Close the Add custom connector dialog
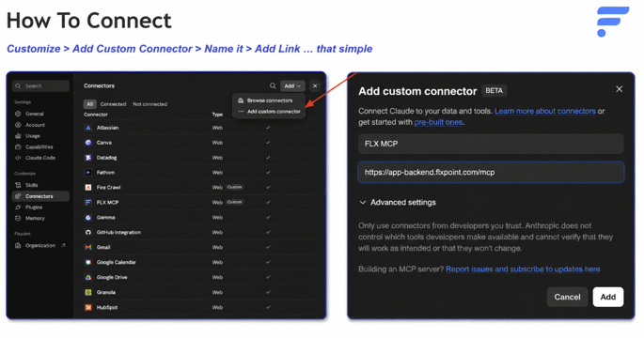Viewport: 644px width, 338px height. [x=619, y=89]
